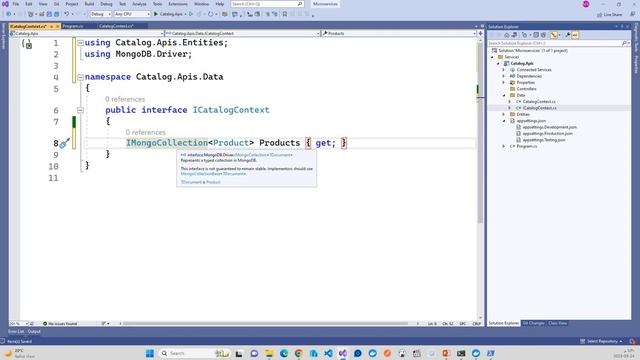Click the Hot Reload toolbar icon

click(210, 14)
